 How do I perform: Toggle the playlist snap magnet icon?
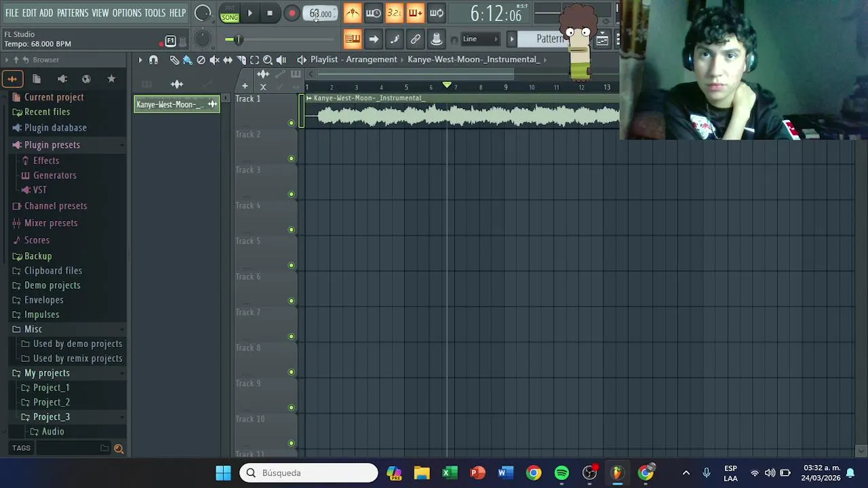click(x=153, y=60)
